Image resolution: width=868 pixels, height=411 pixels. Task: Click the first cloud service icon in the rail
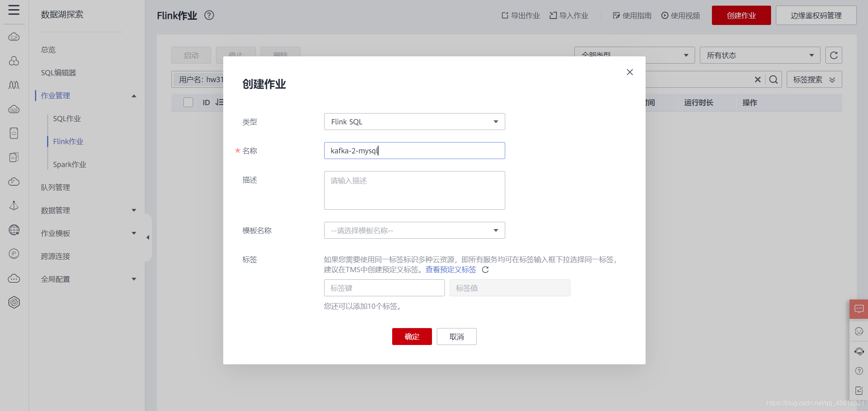click(14, 37)
